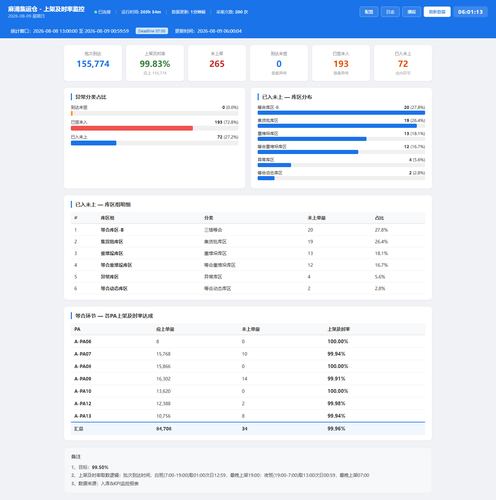Click the 4 (5.6%) zone distribution bar

pos(274,165)
